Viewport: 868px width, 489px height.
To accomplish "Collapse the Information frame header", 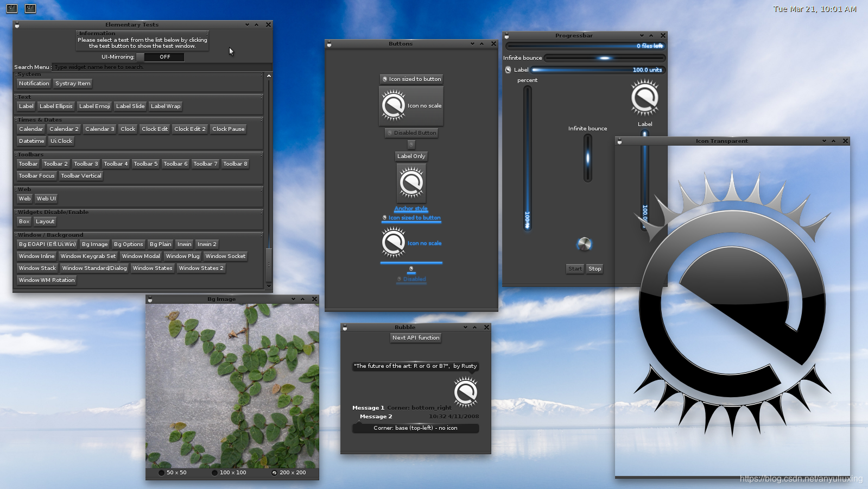I will 142,33.
